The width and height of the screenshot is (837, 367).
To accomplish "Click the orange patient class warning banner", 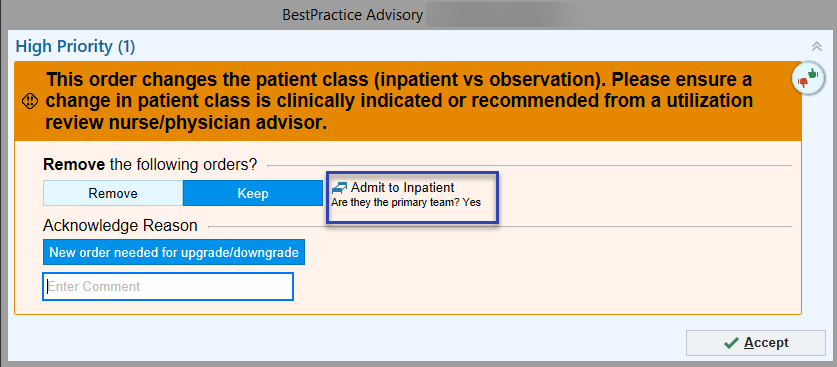I will tap(408, 101).
